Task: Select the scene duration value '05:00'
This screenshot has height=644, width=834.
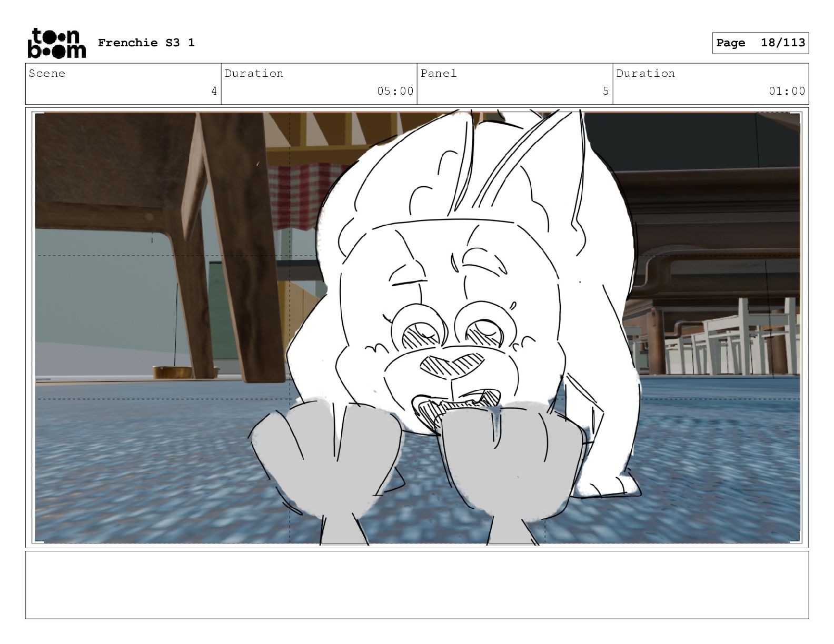Action: point(395,91)
